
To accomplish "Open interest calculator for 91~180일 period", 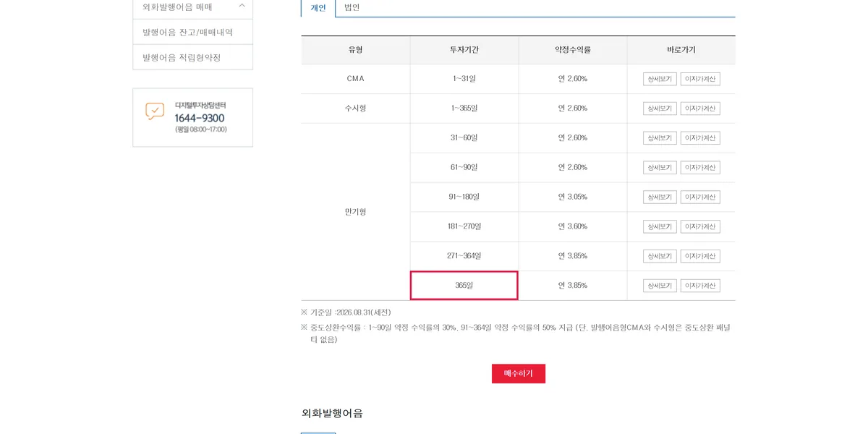I will click(x=700, y=197).
